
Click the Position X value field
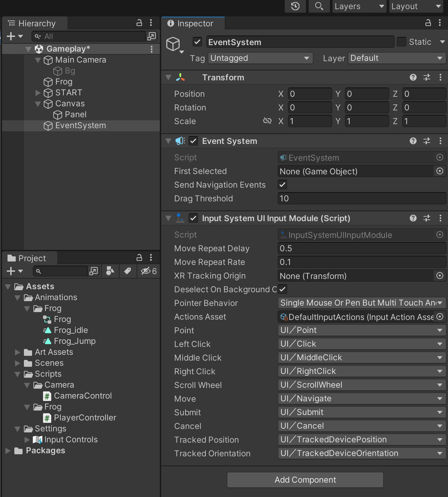[310, 94]
